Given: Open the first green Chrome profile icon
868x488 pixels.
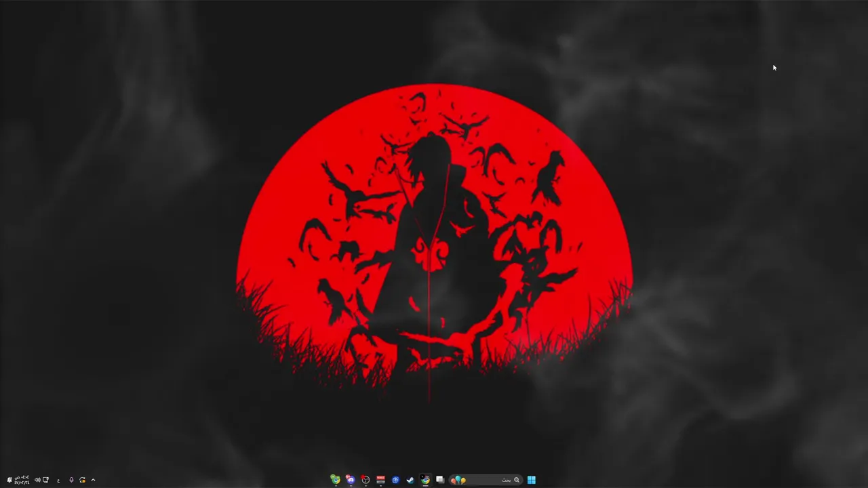Looking at the screenshot, I should [x=336, y=480].
